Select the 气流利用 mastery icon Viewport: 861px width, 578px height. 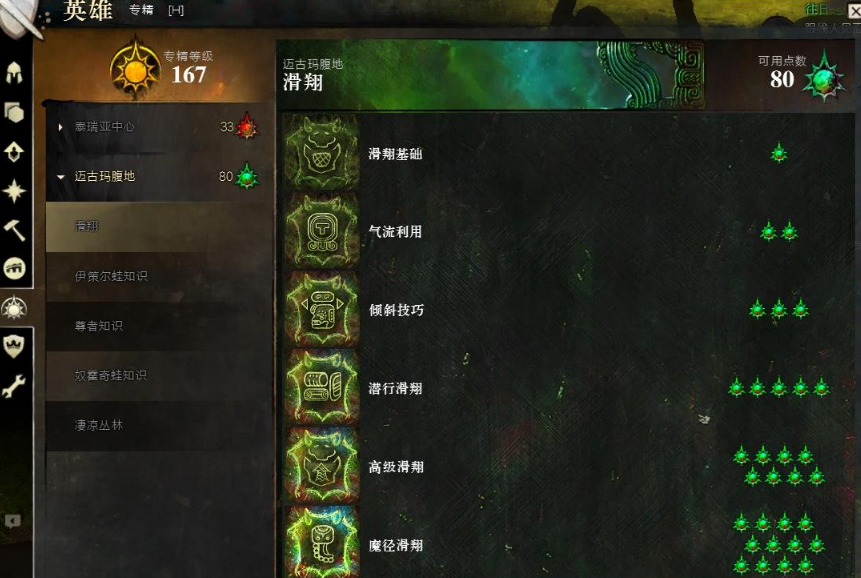pyautogui.click(x=322, y=231)
